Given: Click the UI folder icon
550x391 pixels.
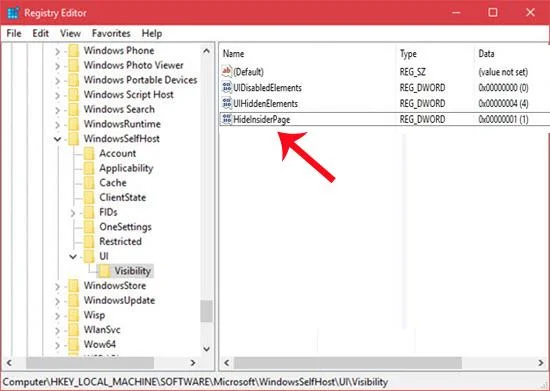Looking at the screenshot, I should [89, 257].
